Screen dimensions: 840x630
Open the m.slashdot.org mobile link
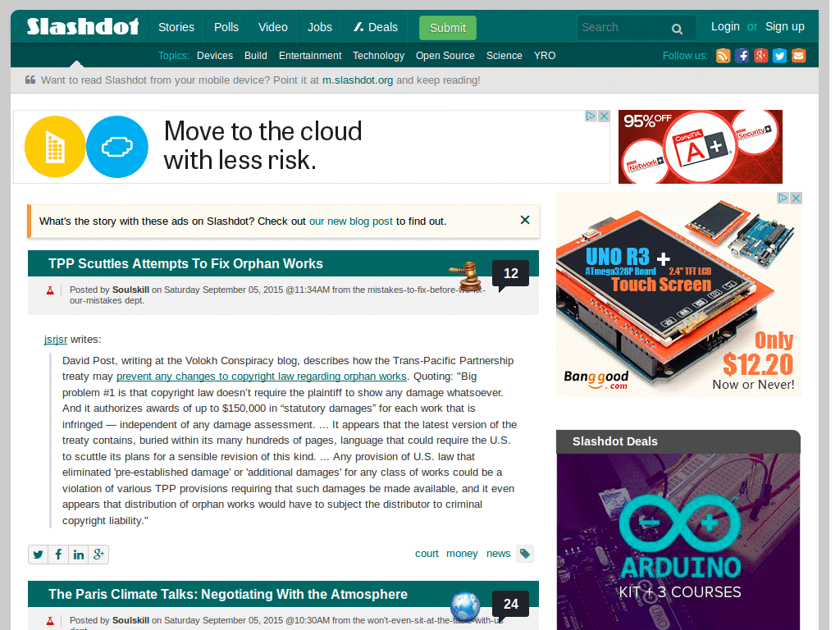coord(358,80)
